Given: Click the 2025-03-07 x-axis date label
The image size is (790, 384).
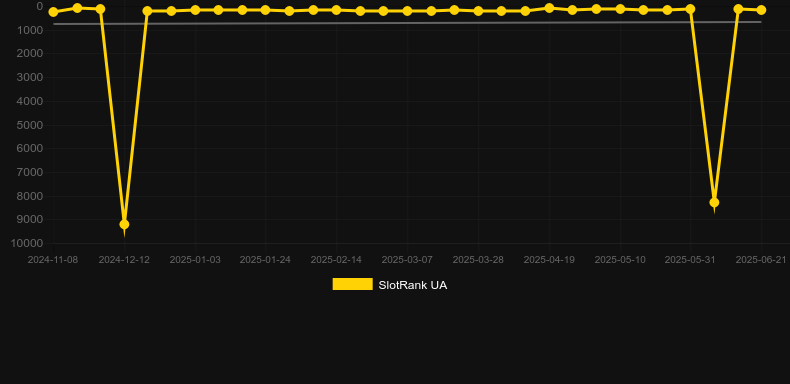Looking at the screenshot, I should (x=407, y=260).
